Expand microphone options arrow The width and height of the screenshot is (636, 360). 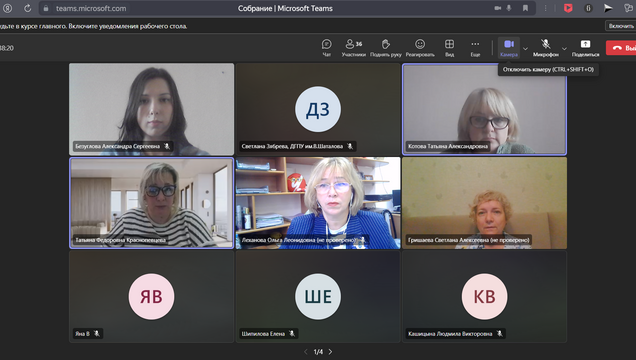tap(564, 49)
